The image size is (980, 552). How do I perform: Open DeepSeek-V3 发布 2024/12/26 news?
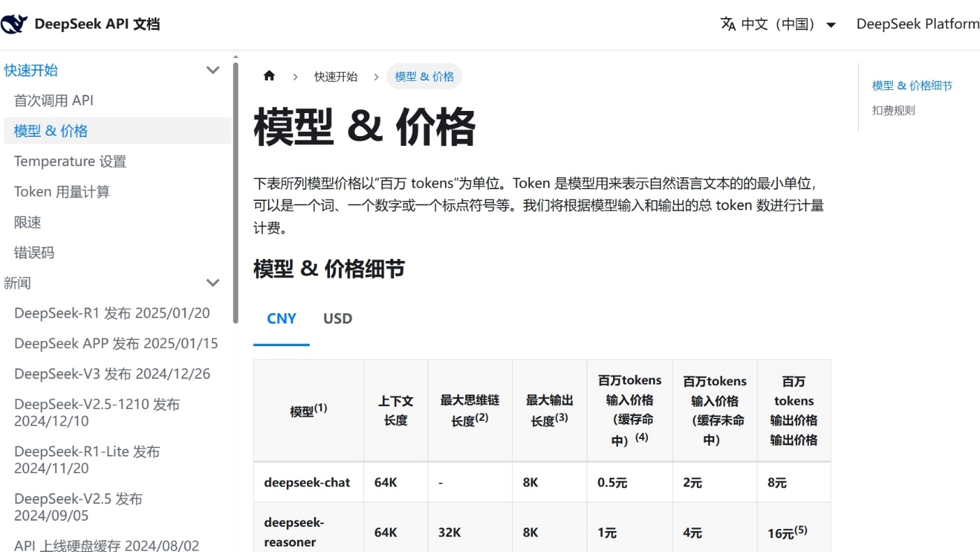112,373
